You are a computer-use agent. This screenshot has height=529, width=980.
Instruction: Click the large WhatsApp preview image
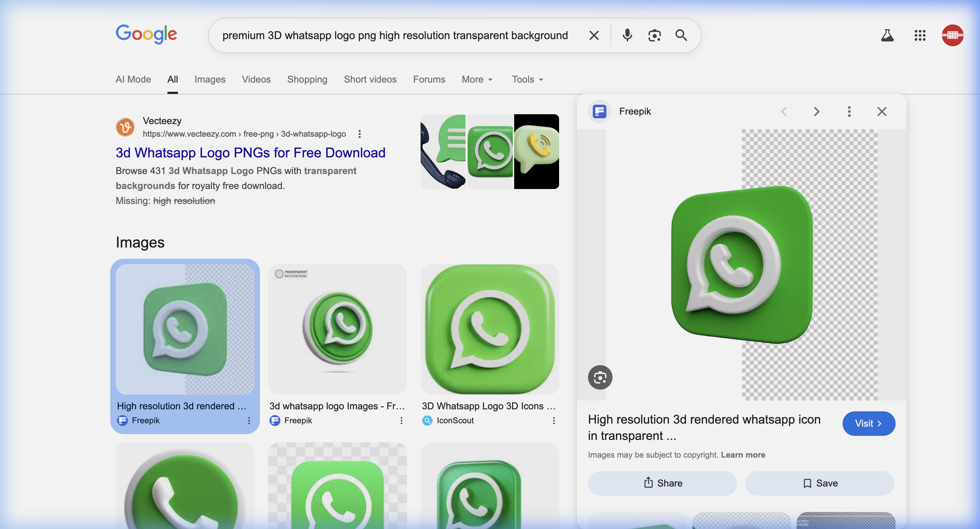tap(742, 264)
